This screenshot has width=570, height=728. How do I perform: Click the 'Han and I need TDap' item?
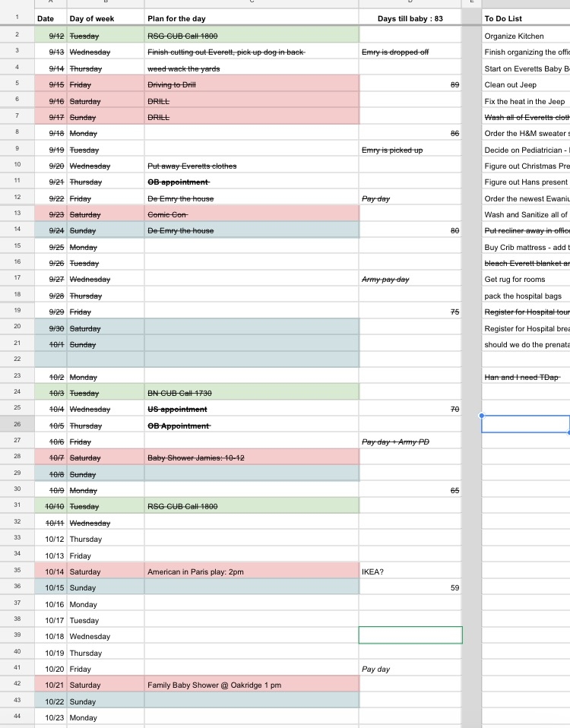coord(526,377)
